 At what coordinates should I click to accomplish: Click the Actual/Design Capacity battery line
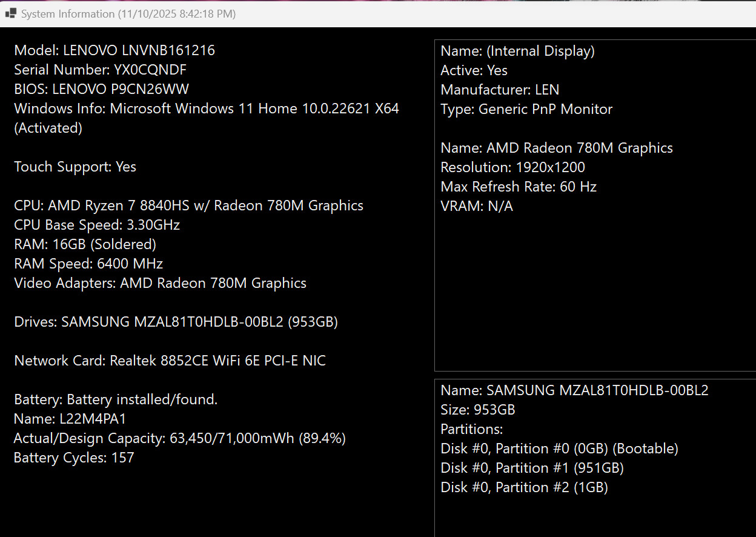180,438
